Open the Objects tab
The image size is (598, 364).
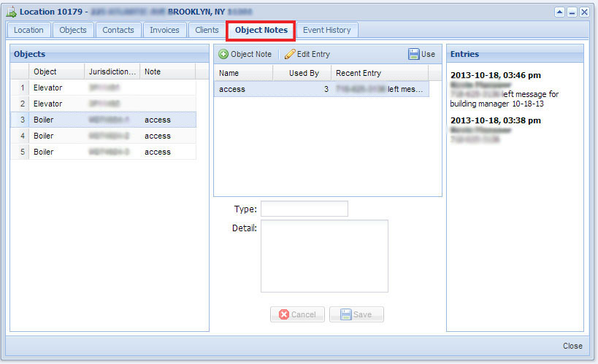point(73,30)
